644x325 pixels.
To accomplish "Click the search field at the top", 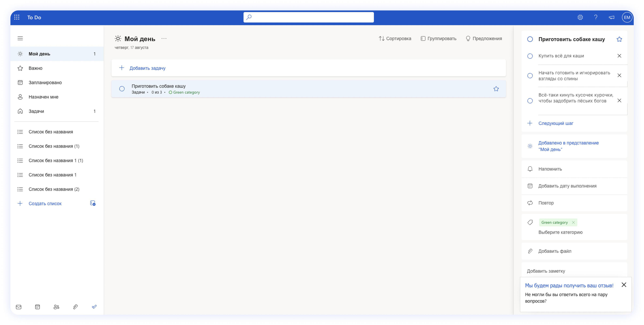I will [309, 17].
